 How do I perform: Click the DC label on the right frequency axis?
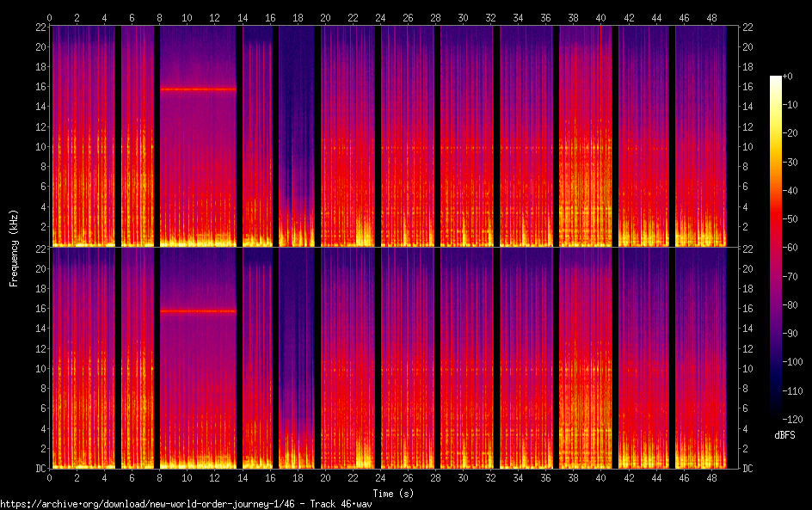[x=747, y=469]
